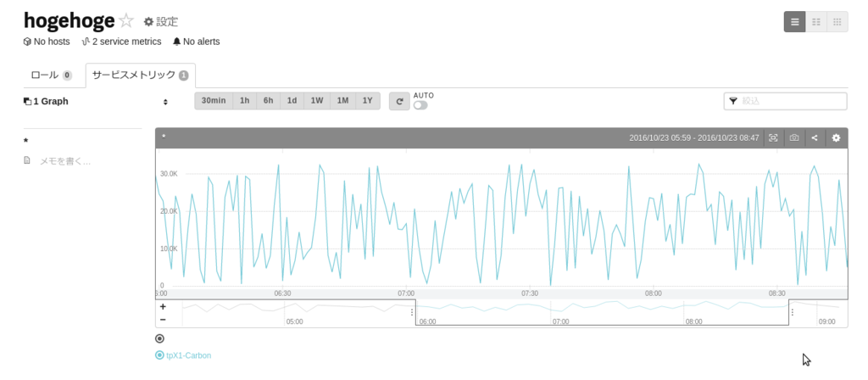The width and height of the screenshot is (868, 380).
Task: Expand the 1 Graph selector
Action: click(96, 102)
